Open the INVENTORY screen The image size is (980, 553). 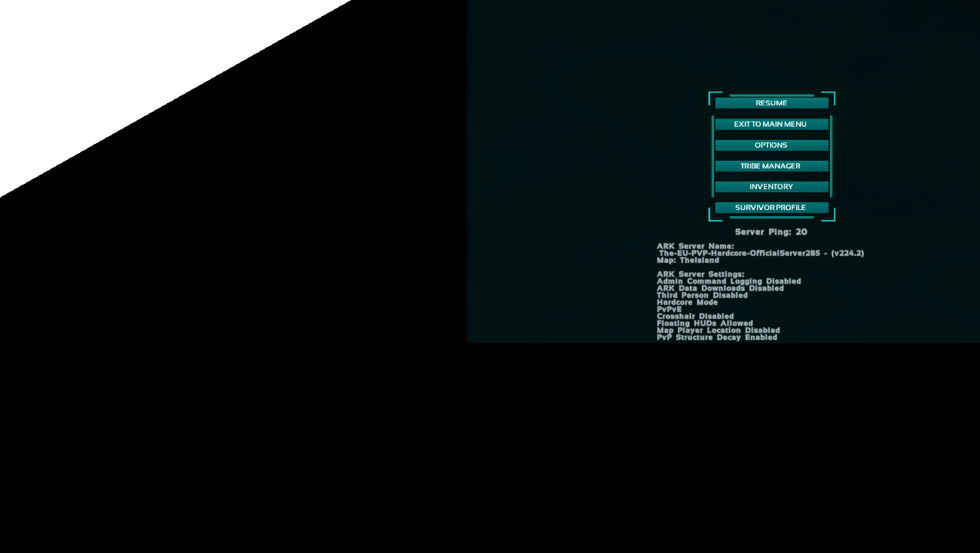pos(772,186)
